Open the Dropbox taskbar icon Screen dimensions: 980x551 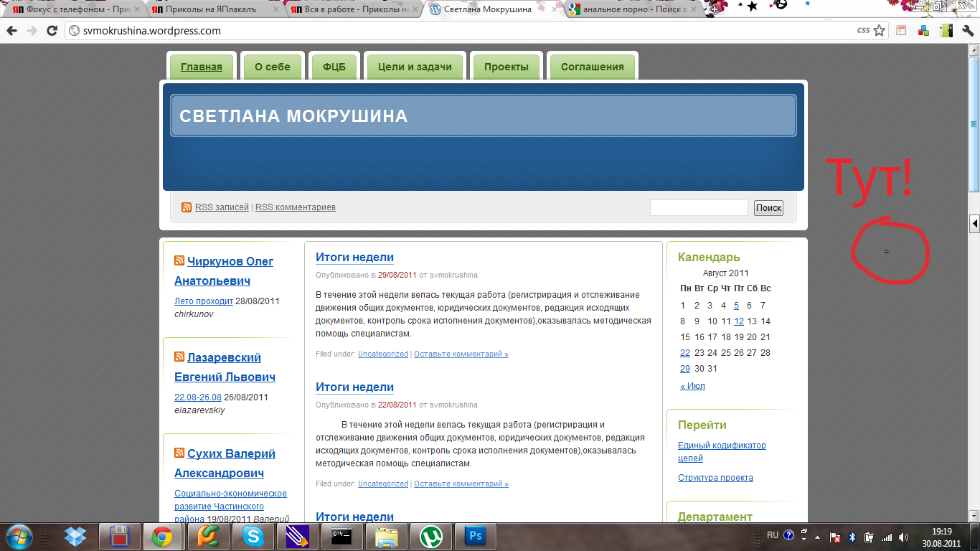(x=75, y=536)
